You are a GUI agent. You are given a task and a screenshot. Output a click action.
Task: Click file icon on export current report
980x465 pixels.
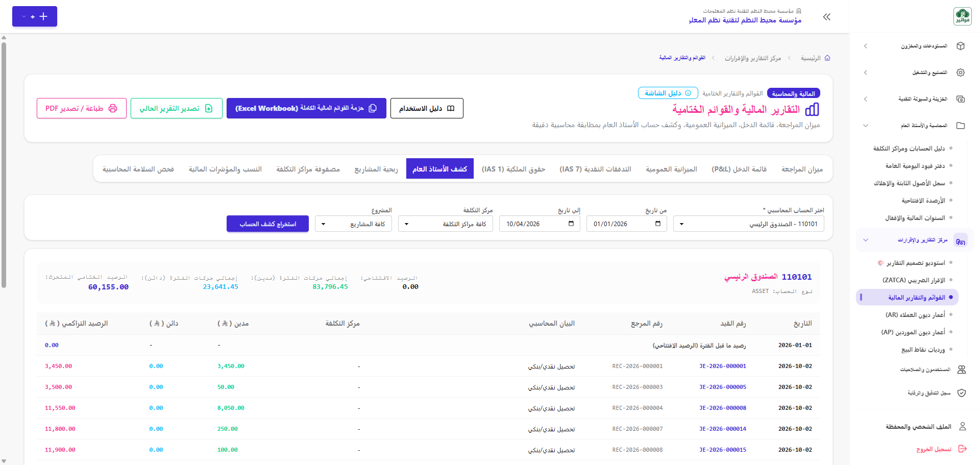tap(209, 108)
